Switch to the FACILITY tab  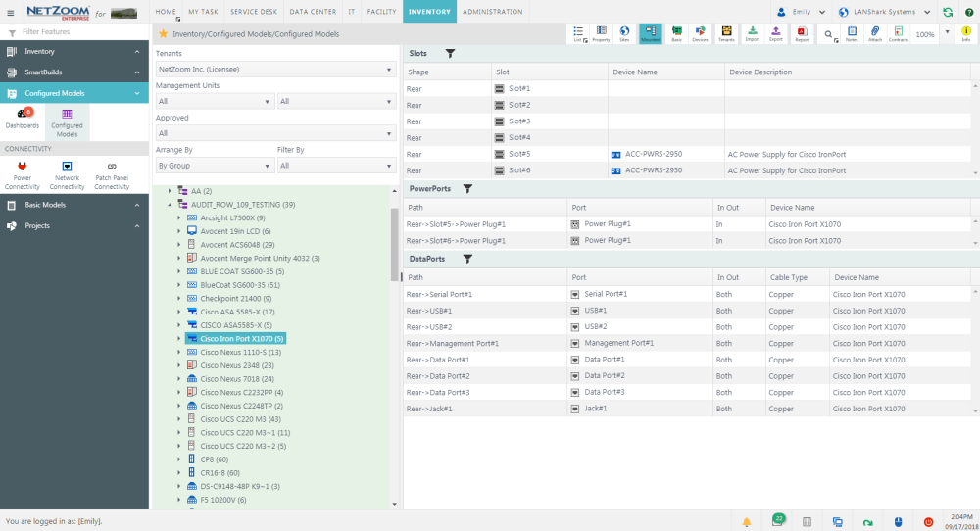click(x=382, y=11)
